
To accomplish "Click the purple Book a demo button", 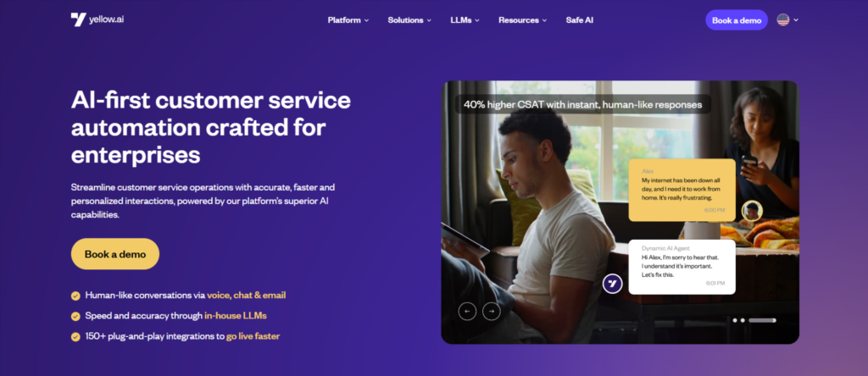I will (737, 20).
